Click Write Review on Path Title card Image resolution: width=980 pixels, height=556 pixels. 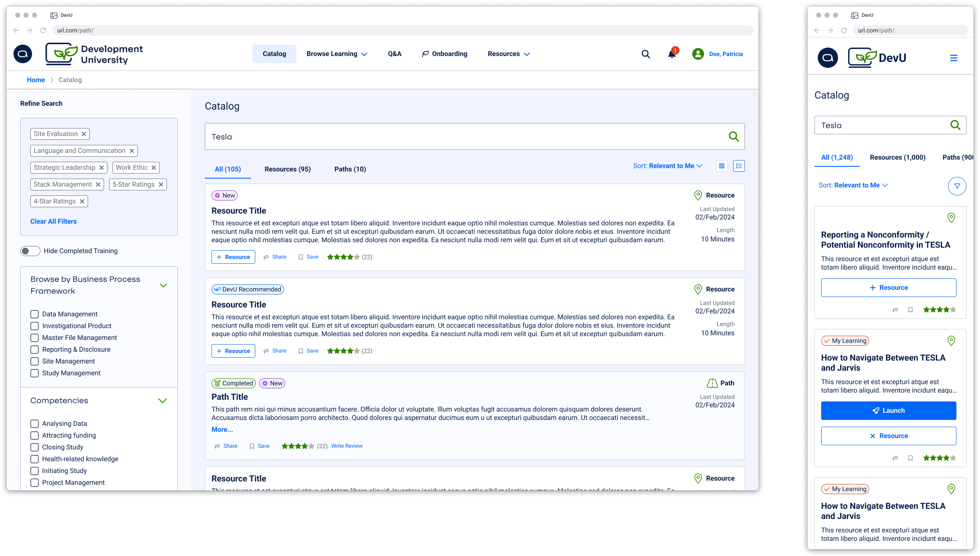pyautogui.click(x=347, y=446)
